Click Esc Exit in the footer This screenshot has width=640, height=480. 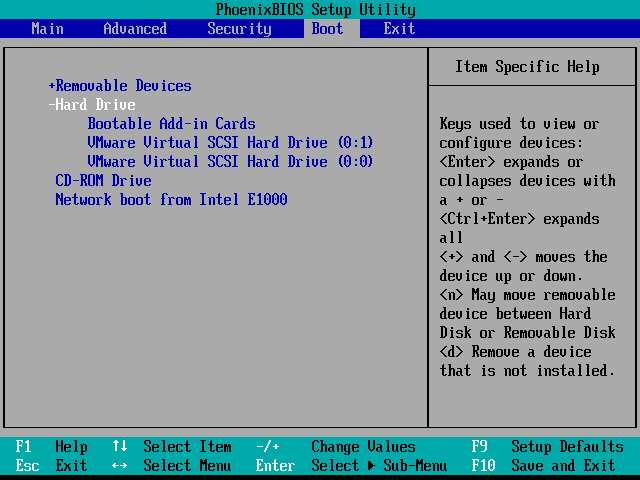(x=51, y=466)
